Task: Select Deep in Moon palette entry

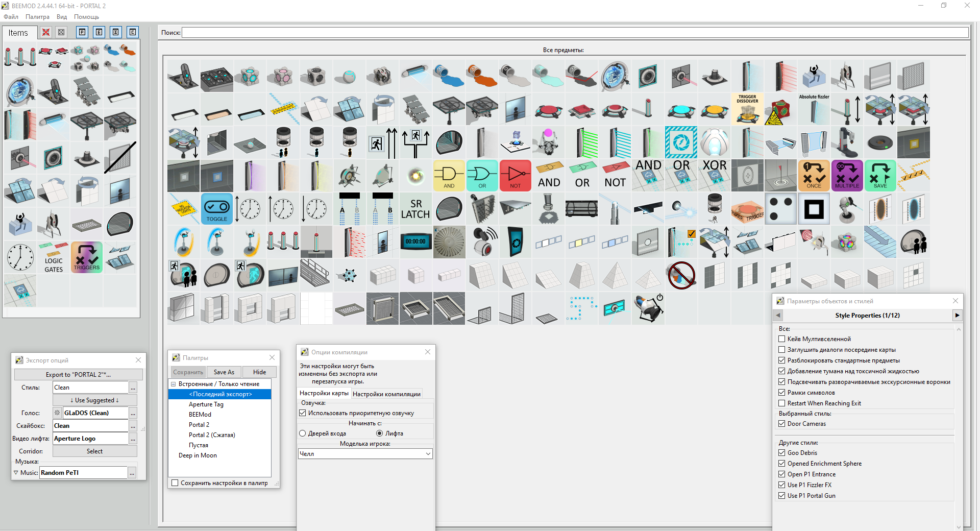Action: [198, 455]
